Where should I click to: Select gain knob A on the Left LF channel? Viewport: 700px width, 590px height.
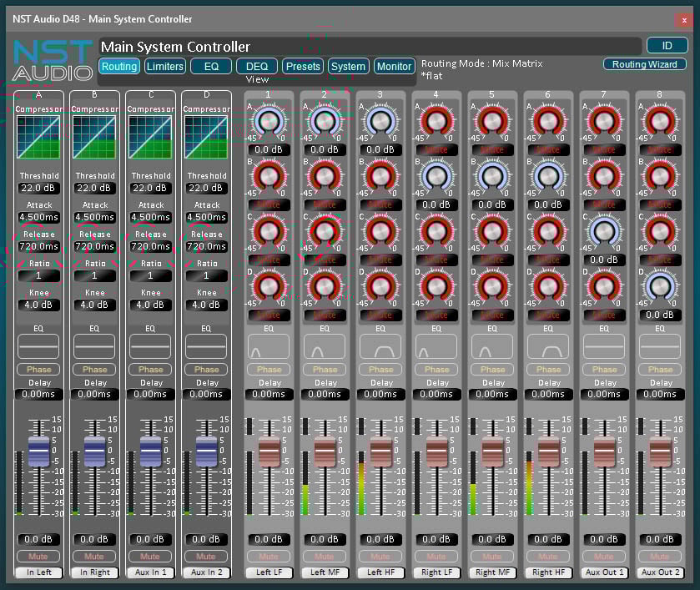tap(269, 122)
